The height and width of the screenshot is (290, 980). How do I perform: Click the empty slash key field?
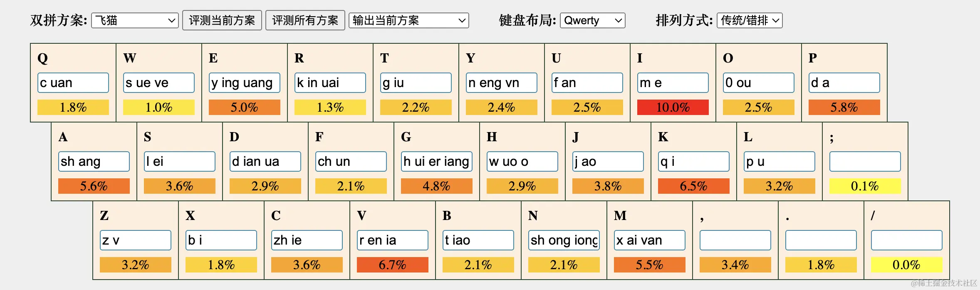(907, 240)
